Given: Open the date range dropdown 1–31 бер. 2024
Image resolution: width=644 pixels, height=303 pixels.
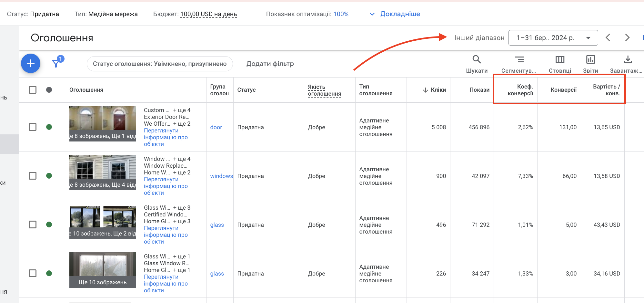Looking at the screenshot, I should tap(553, 38).
